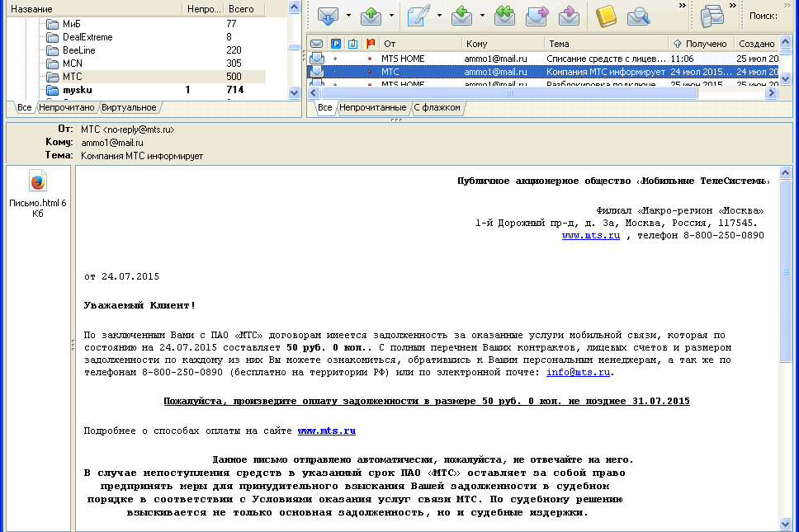Expand main toolbar overflow chevron after magnifier
799x532 pixels.
[x=683, y=6]
